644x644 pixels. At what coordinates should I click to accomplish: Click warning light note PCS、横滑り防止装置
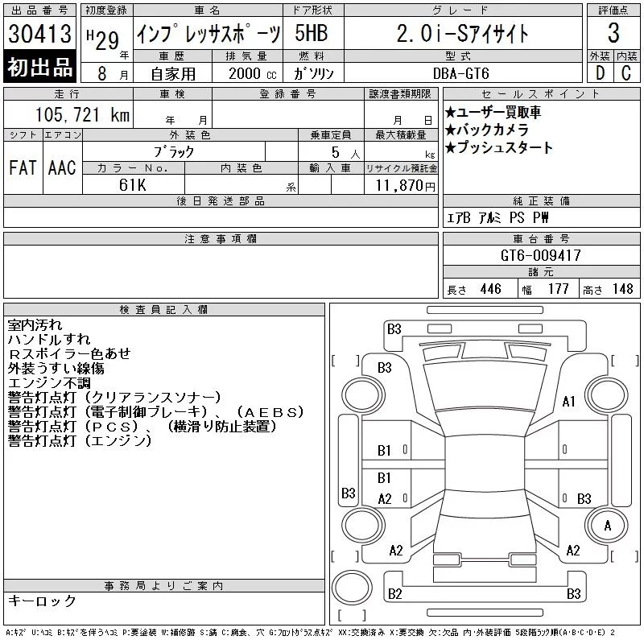tap(142, 427)
